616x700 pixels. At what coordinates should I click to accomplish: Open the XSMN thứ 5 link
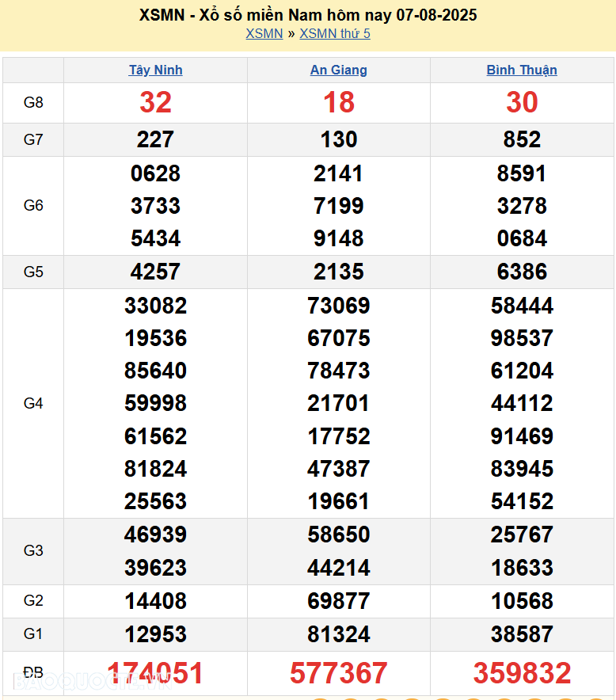334,33
